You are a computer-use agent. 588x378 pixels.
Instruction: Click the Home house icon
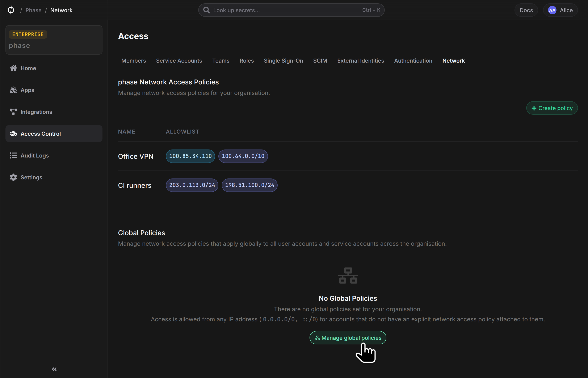point(13,68)
